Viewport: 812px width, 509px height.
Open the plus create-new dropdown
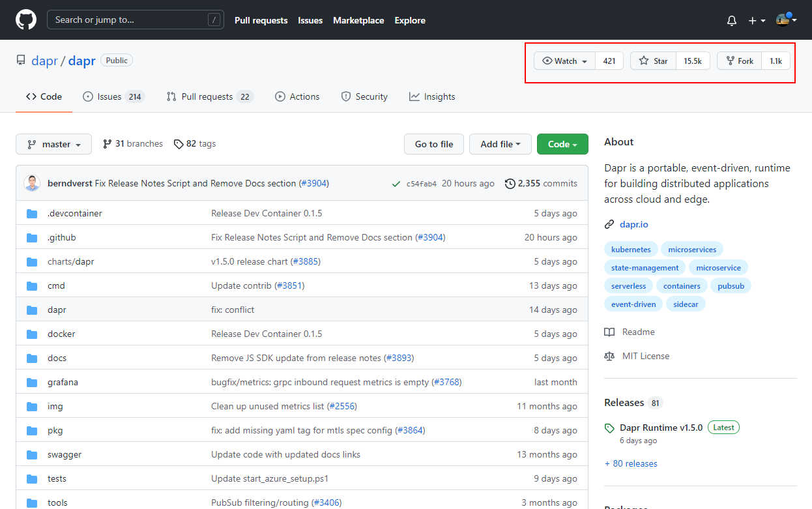click(x=757, y=20)
